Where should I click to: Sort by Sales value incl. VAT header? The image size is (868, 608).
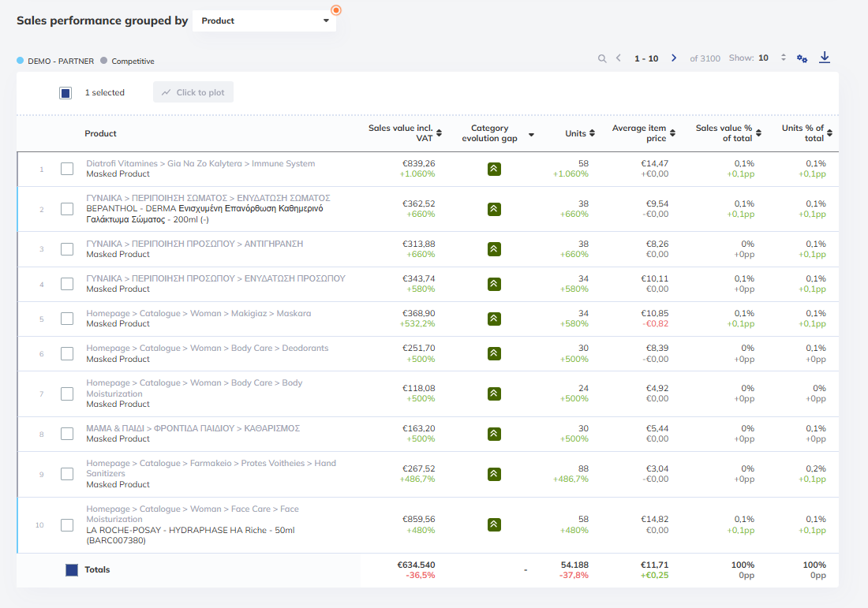[x=405, y=132]
